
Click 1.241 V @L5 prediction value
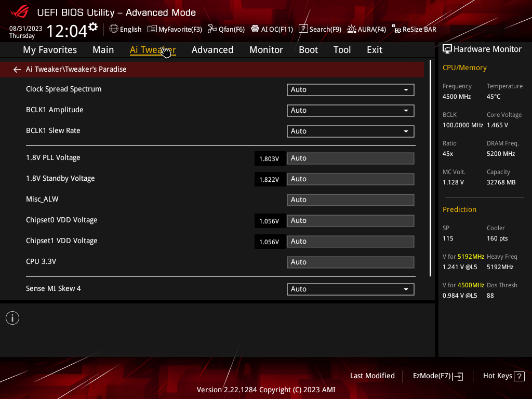pyautogui.click(x=460, y=267)
